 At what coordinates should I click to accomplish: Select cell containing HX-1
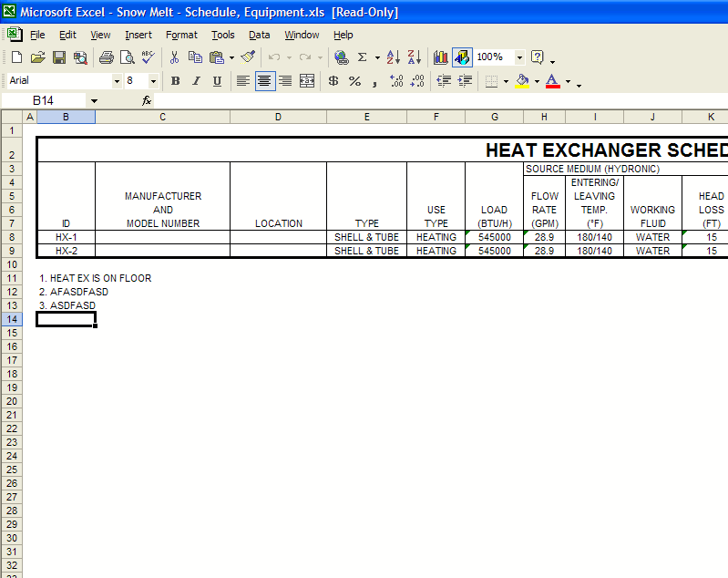pos(66,237)
